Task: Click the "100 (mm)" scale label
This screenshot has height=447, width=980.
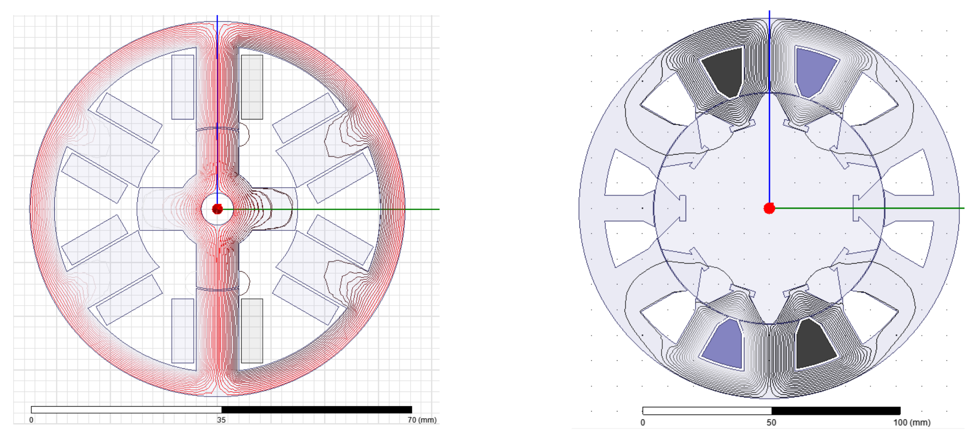Action: click(911, 423)
